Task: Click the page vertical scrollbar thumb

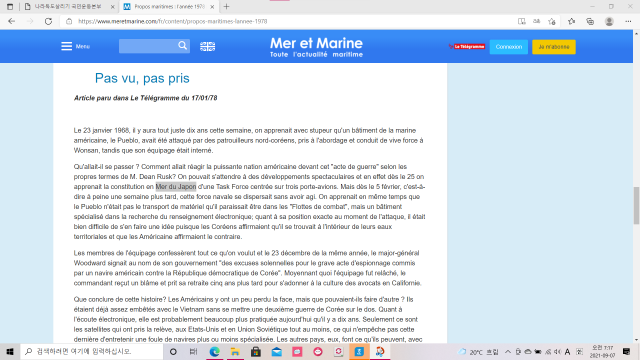Action: [x=636, y=205]
